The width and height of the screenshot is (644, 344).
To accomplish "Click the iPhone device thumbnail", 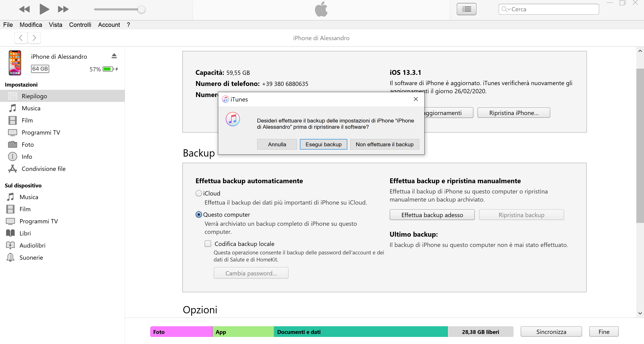I will point(15,63).
